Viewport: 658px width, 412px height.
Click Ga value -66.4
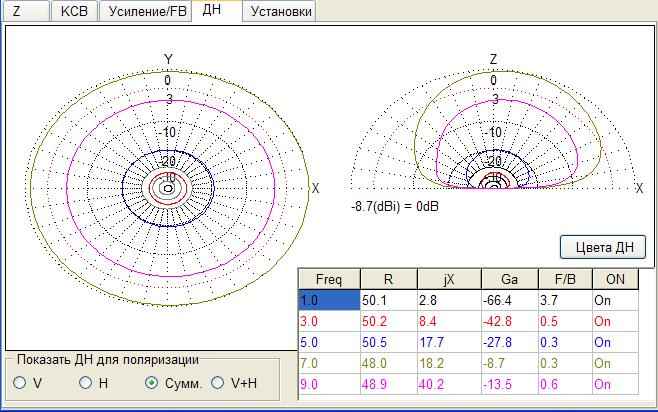click(509, 300)
